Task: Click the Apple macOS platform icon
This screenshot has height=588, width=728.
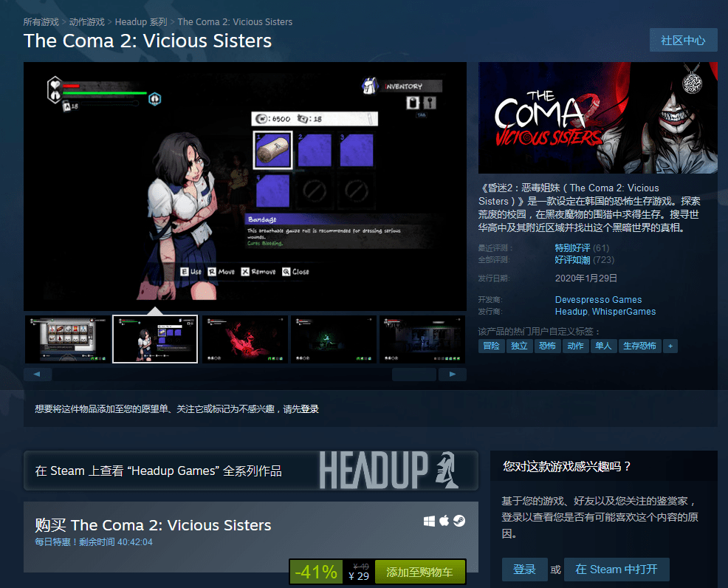Action: [444, 521]
